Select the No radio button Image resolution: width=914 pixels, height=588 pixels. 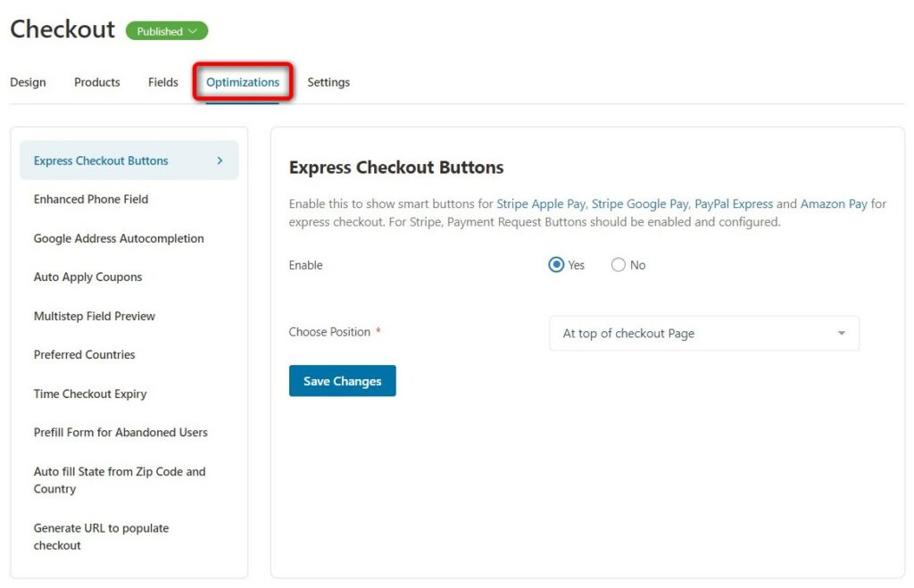pos(618,265)
